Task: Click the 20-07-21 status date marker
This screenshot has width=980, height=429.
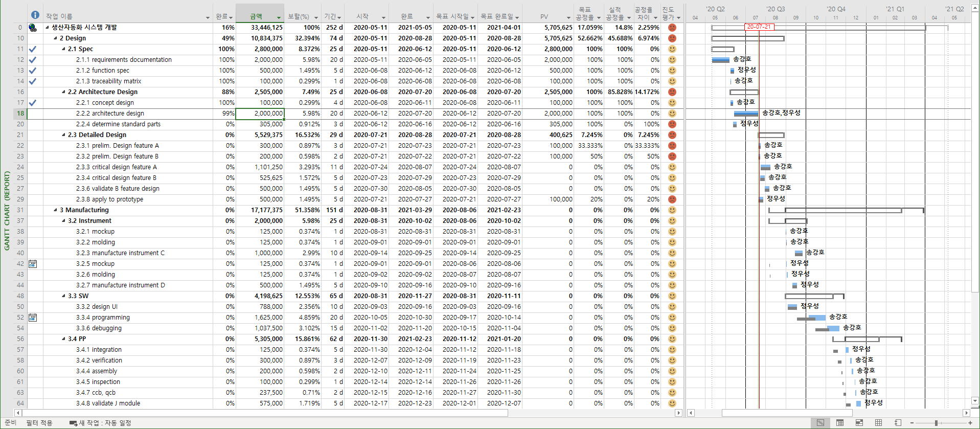Action: [759, 27]
